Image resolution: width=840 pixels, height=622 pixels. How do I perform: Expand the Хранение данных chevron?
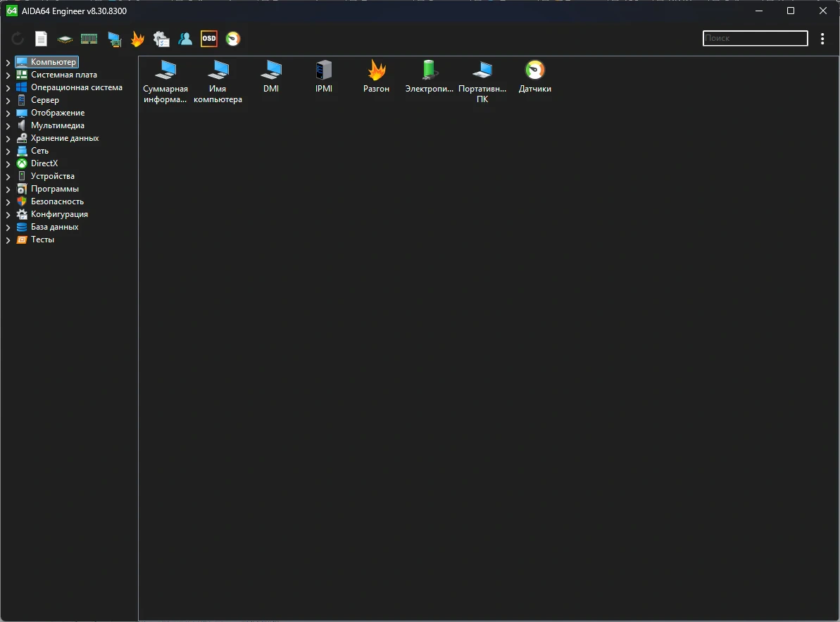point(8,139)
